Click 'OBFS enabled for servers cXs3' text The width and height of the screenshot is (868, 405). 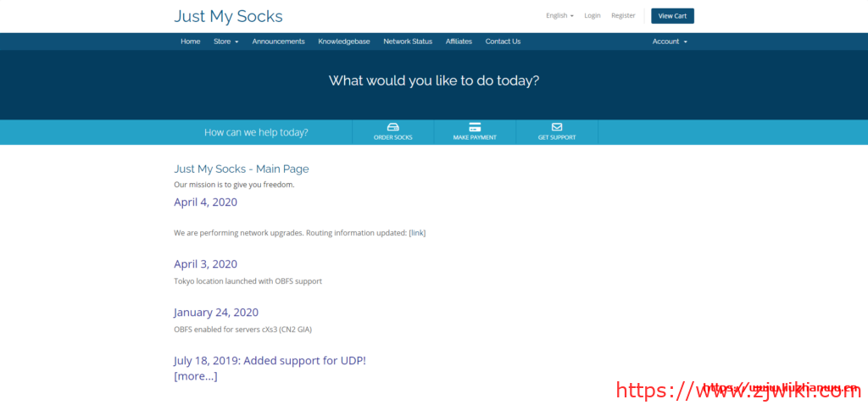click(x=243, y=330)
